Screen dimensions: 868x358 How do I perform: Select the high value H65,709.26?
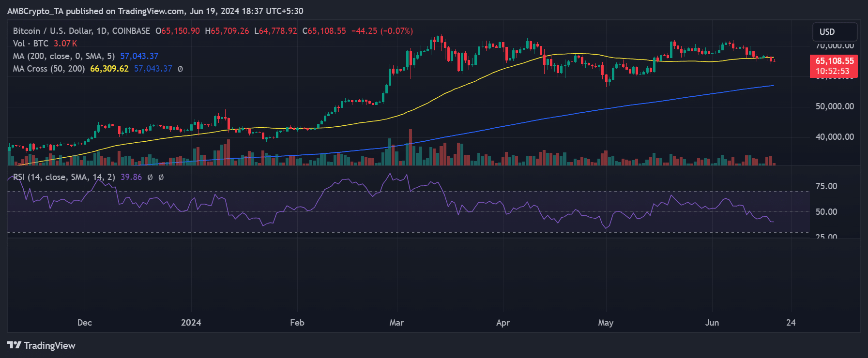(x=227, y=31)
